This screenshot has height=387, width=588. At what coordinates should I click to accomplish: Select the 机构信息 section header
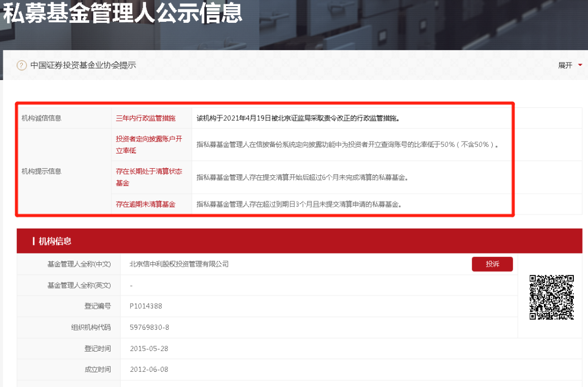tap(299, 241)
